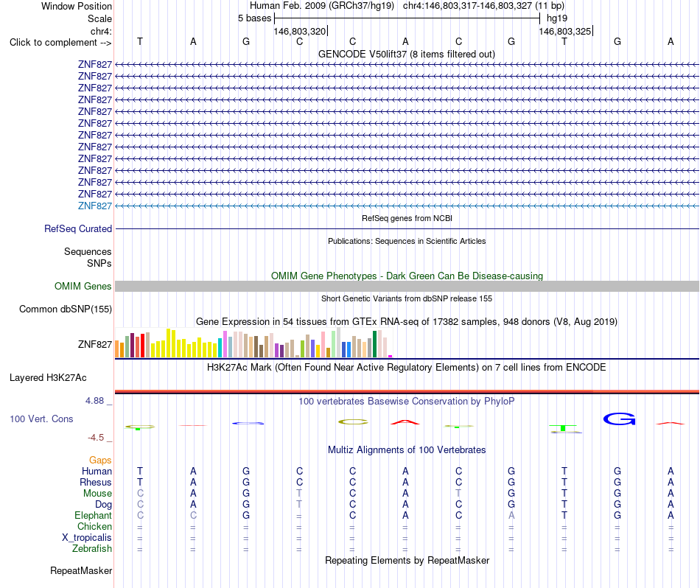Click the ZNF827 label beside the GTEx bars

pos(94,344)
